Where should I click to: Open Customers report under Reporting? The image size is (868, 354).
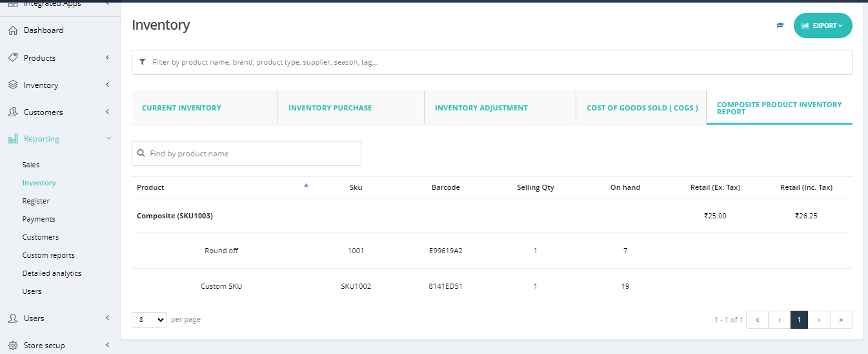click(x=40, y=237)
